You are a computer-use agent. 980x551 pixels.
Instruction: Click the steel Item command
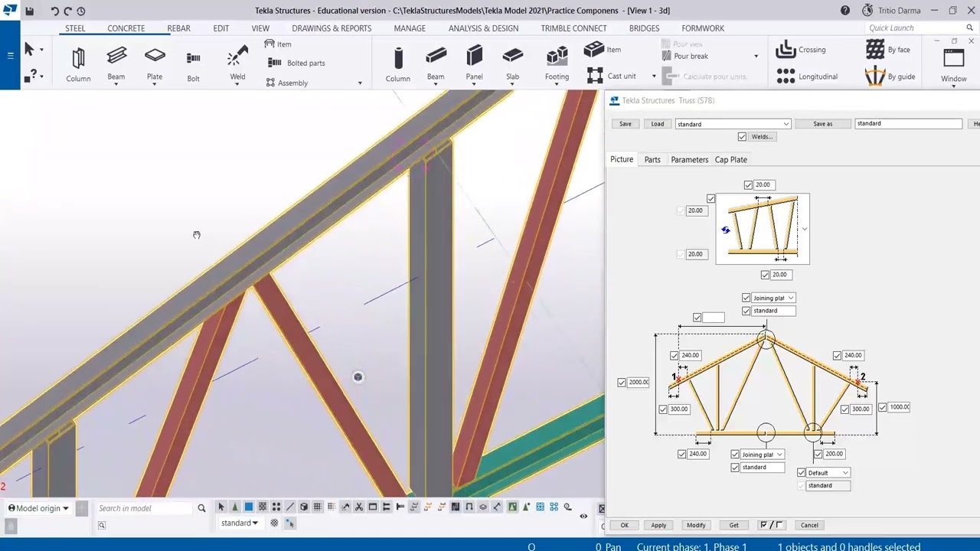pos(278,44)
